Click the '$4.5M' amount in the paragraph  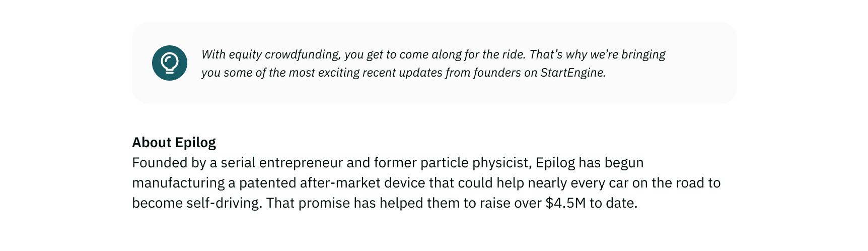pyautogui.click(x=565, y=203)
